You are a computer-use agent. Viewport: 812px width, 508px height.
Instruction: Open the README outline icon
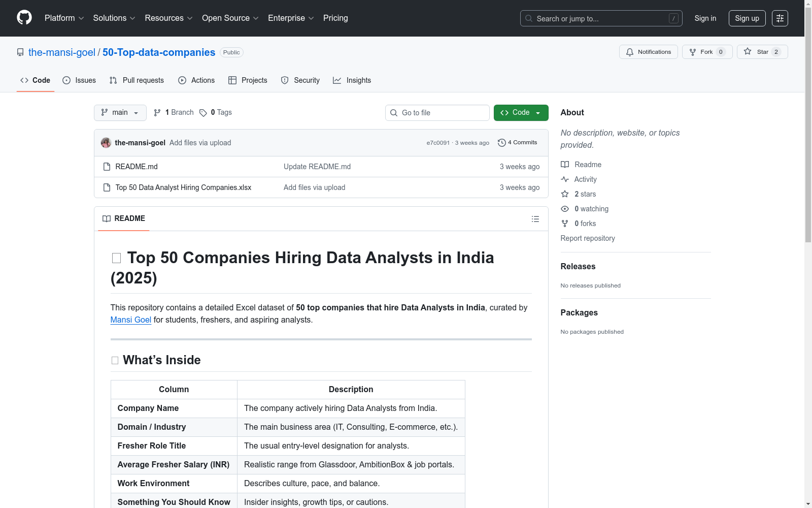(x=535, y=219)
